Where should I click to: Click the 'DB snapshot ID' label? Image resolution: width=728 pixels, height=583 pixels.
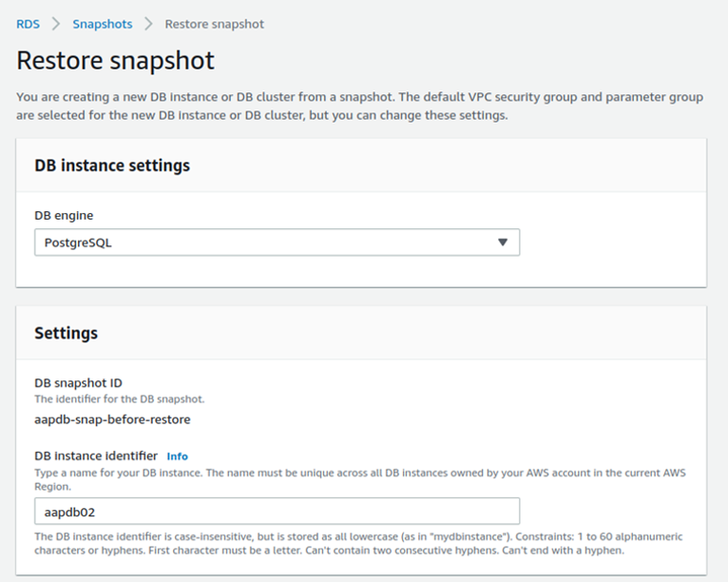(78, 383)
